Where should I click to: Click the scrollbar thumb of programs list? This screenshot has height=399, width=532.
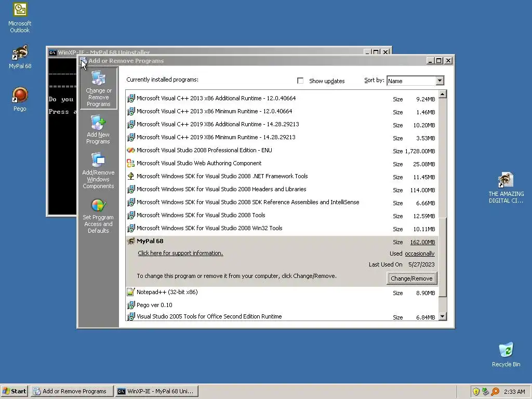[x=443, y=258]
